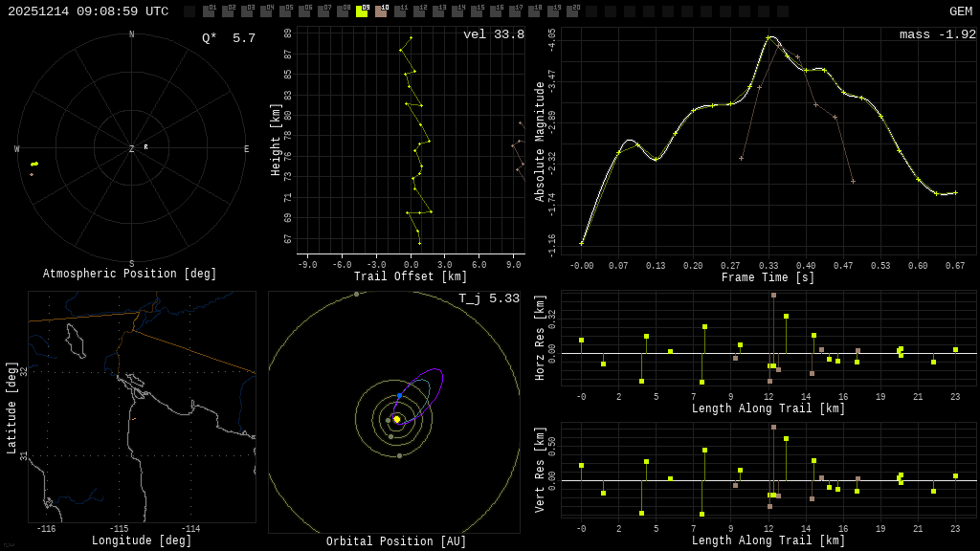This screenshot has height=551, width=980.
Task: Select station indicator 05 in top bar
Action: click(285, 11)
